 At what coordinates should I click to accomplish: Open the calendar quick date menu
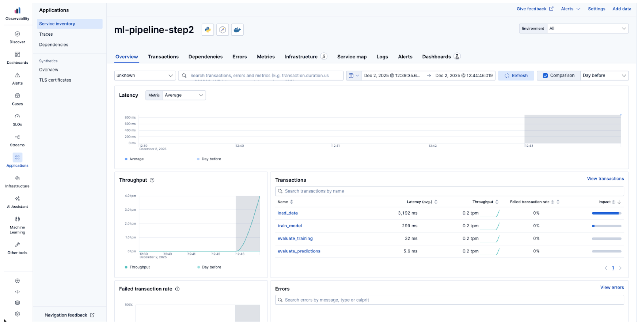pyautogui.click(x=354, y=76)
